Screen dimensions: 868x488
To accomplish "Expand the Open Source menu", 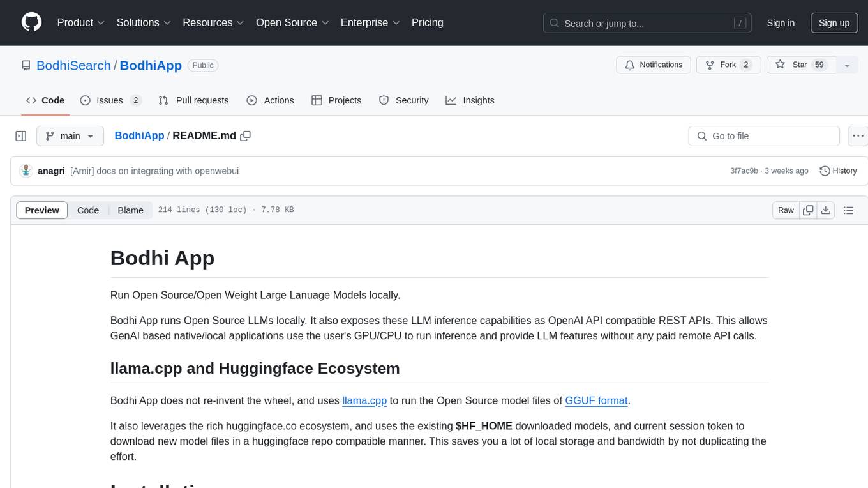I will [292, 22].
